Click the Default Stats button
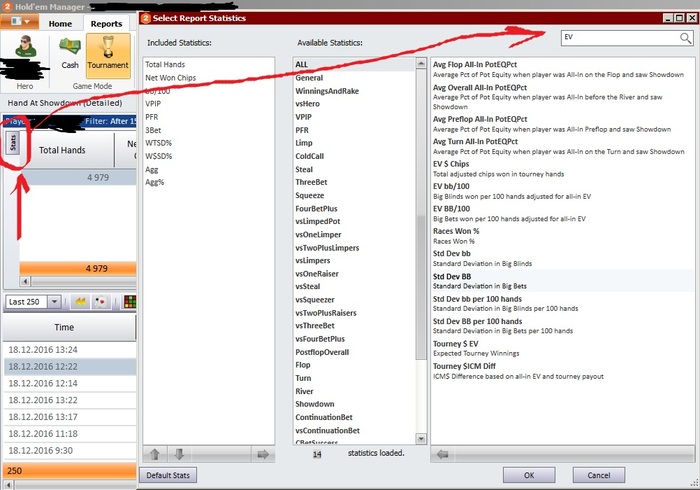This screenshot has height=490, width=700. click(x=168, y=475)
